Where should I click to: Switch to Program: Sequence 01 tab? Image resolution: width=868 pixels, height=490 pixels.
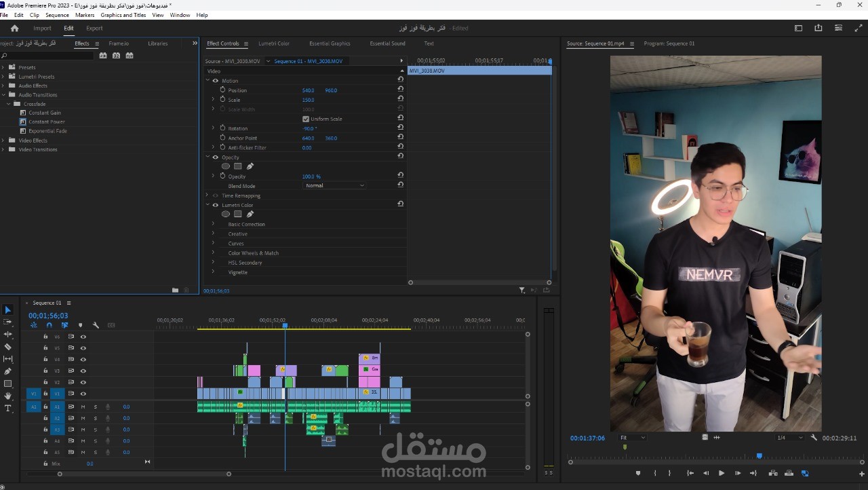[669, 43]
